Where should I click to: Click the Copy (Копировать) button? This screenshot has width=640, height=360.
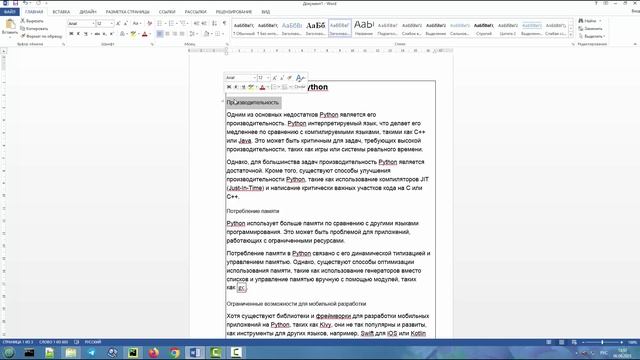coord(34,29)
